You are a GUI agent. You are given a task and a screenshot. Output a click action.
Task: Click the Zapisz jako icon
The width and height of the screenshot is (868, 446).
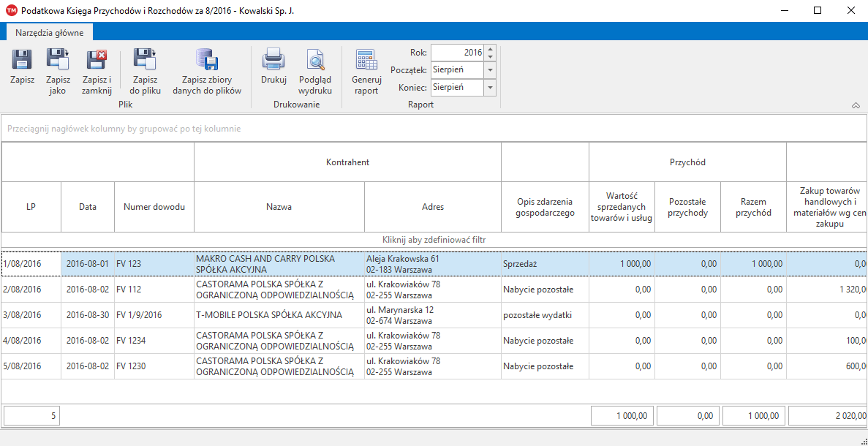58,60
